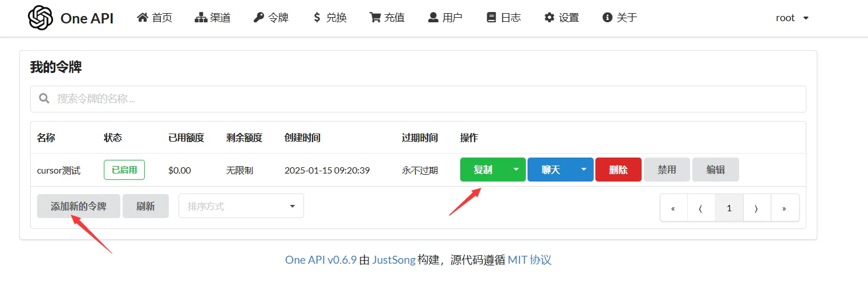Click the 已启用 status label

tap(124, 170)
